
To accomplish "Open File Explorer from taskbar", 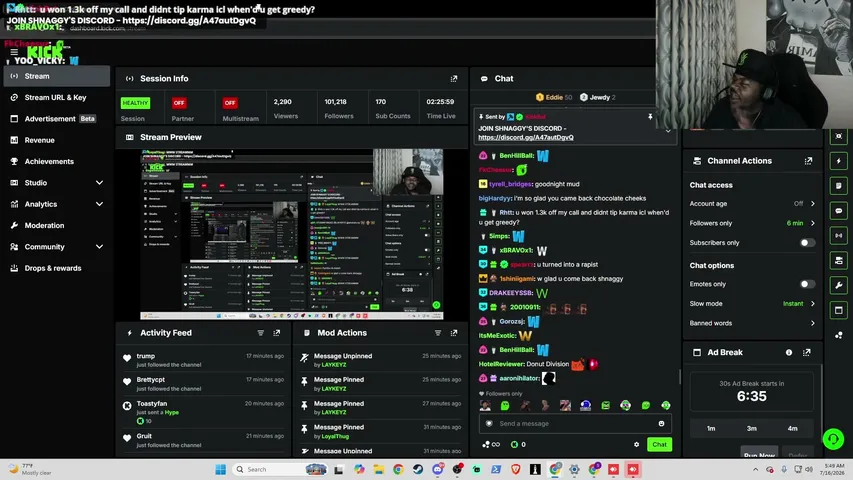I will tap(379, 469).
